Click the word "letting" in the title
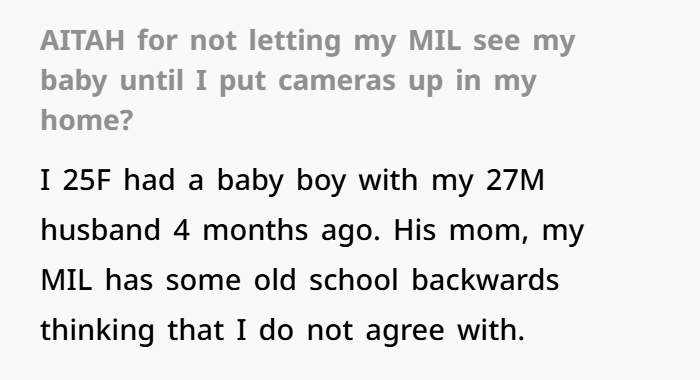 [295, 42]
